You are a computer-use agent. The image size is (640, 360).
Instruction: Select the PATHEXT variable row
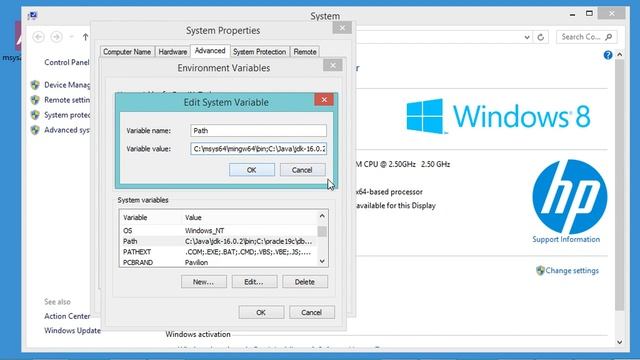click(x=218, y=252)
